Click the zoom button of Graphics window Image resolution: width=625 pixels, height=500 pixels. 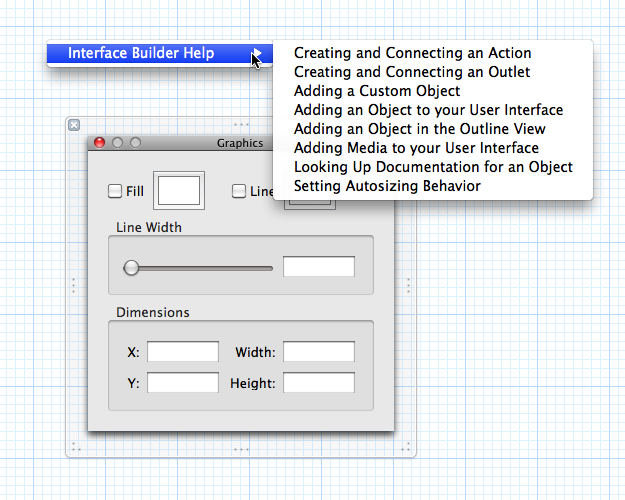tap(135, 143)
